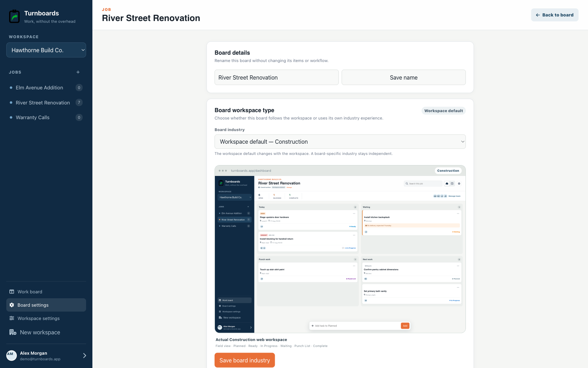Click the preview search this job field

(x=423, y=184)
